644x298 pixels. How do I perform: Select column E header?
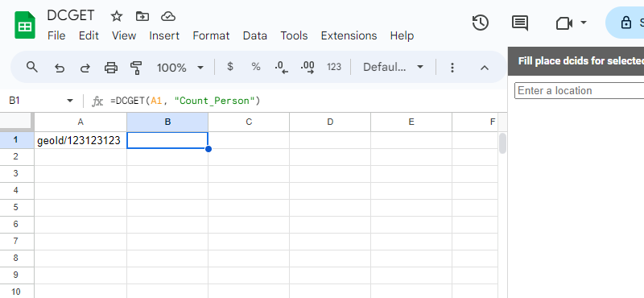[411, 122]
